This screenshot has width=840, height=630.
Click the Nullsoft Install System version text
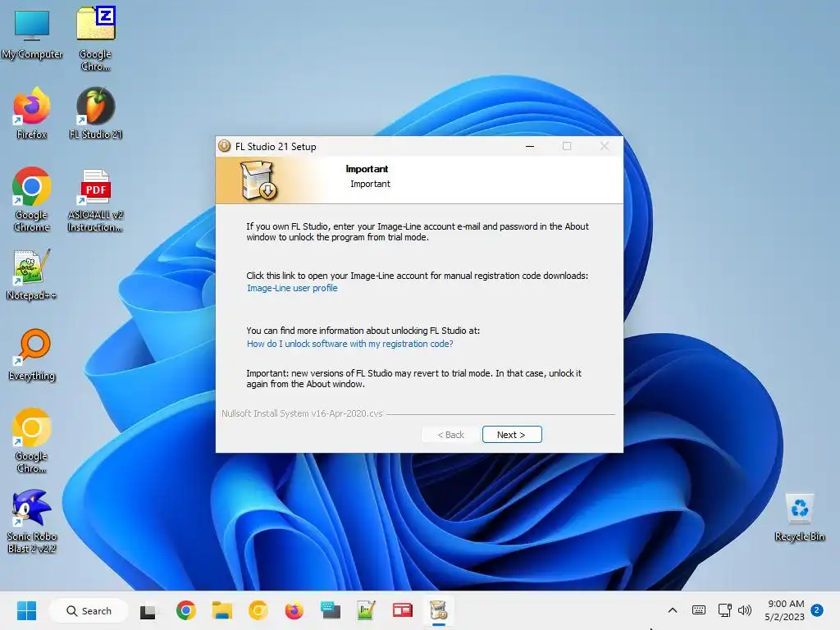click(302, 413)
